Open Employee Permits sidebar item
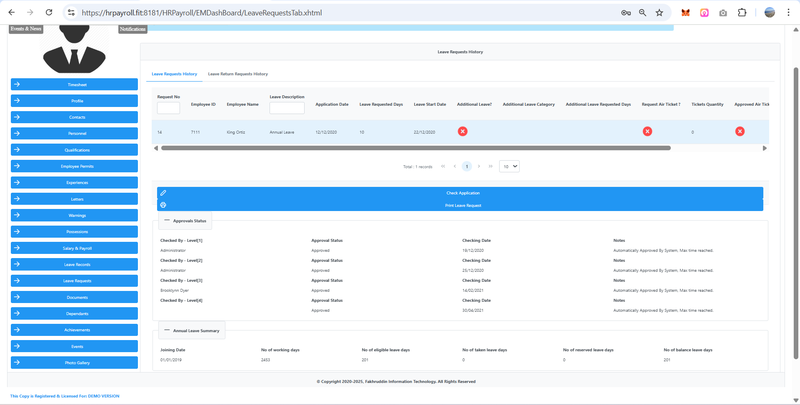 point(74,166)
